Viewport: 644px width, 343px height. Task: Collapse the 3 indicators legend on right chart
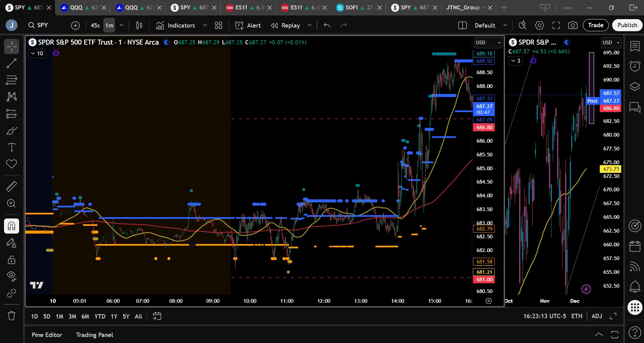point(516,61)
